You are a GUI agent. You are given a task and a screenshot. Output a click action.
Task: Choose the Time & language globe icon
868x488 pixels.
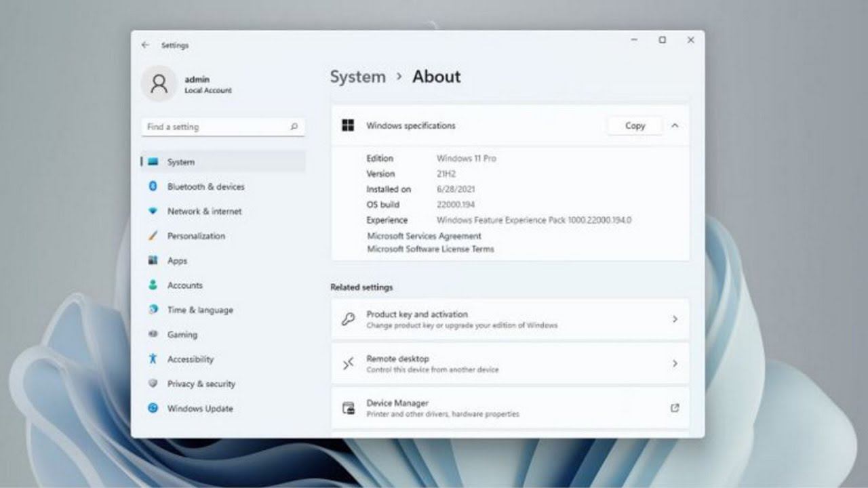pos(153,310)
